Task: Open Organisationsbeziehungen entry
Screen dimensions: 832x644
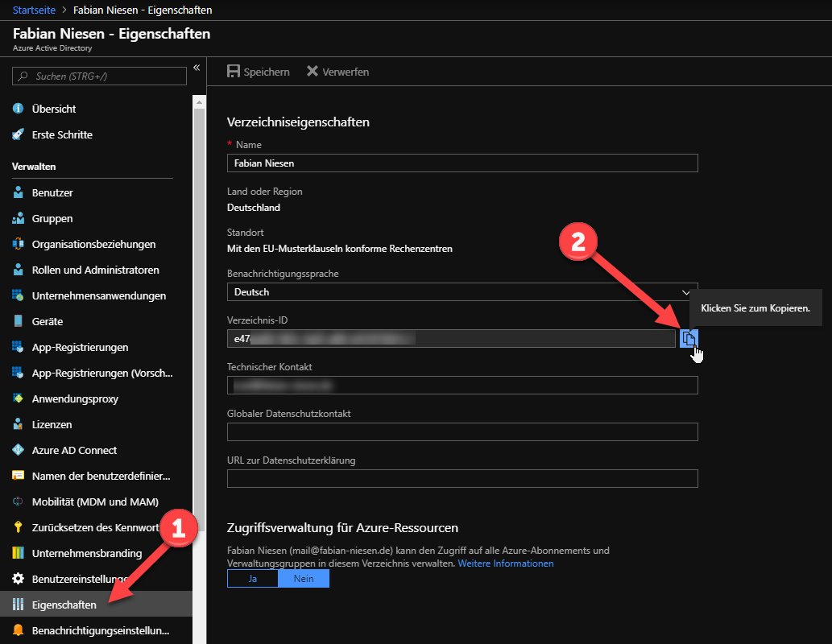Action: coord(96,244)
